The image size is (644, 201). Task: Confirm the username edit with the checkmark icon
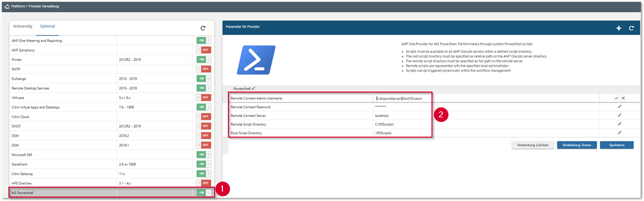pyautogui.click(x=616, y=99)
